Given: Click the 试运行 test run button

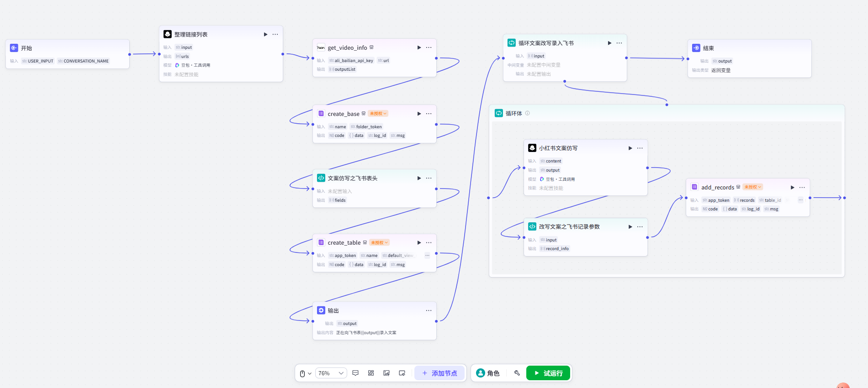Looking at the screenshot, I should click(x=548, y=373).
